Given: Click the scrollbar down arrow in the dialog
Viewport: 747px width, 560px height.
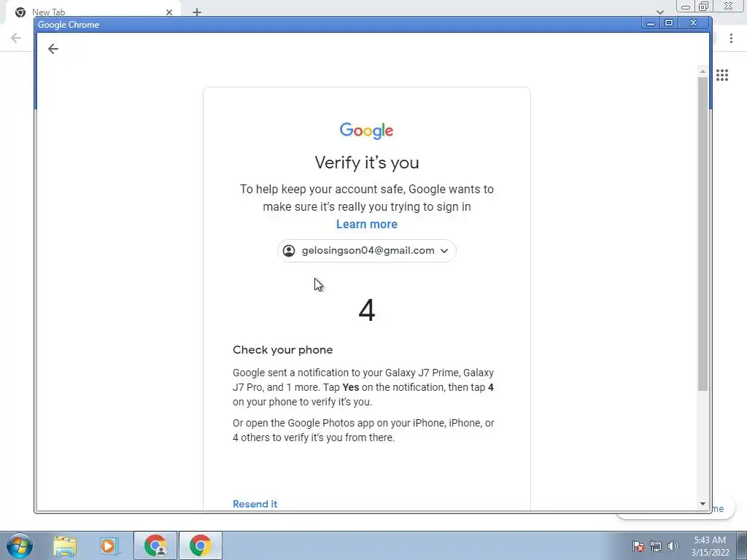Looking at the screenshot, I should coord(703,504).
